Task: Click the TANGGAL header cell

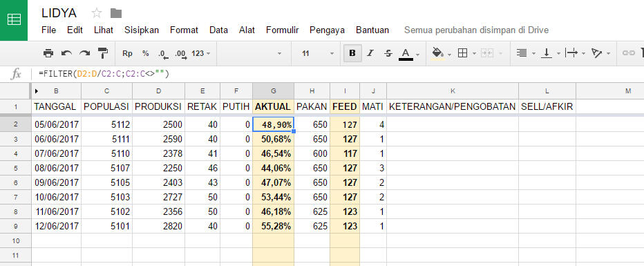Action: (56, 106)
